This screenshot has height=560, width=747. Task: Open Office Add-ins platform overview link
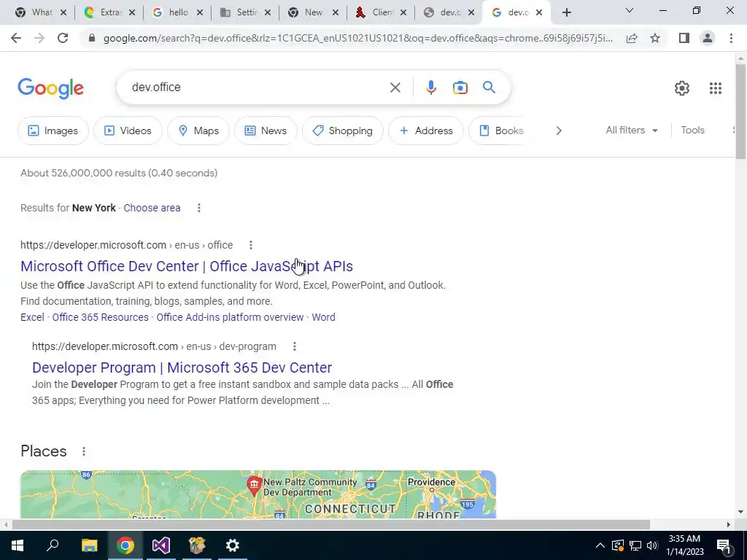(x=230, y=317)
